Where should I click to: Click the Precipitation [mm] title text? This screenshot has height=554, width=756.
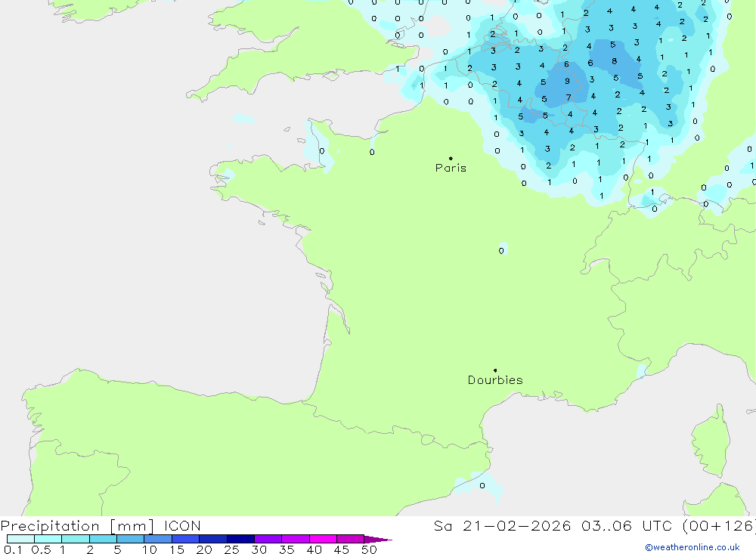point(77,525)
